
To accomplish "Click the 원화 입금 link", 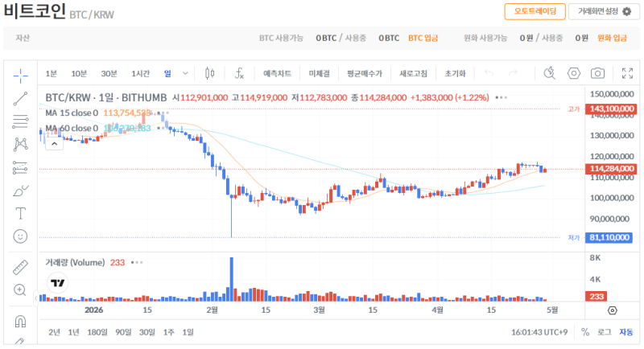I will click(612, 38).
